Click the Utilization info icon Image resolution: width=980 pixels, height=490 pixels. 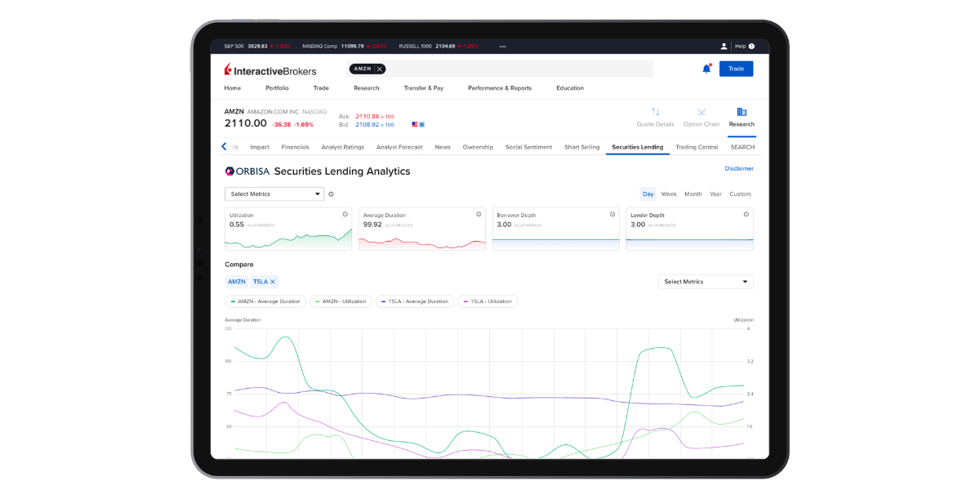(344, 214)
